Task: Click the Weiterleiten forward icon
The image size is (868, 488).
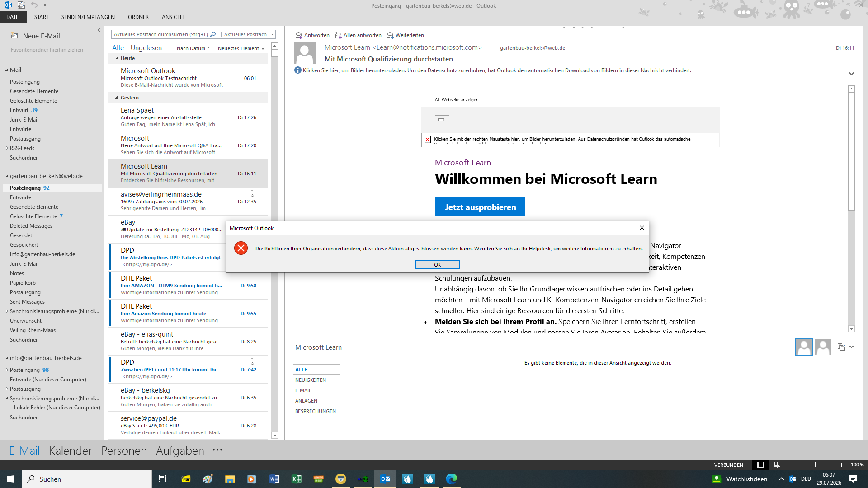Action: click(x=390, y=35)
